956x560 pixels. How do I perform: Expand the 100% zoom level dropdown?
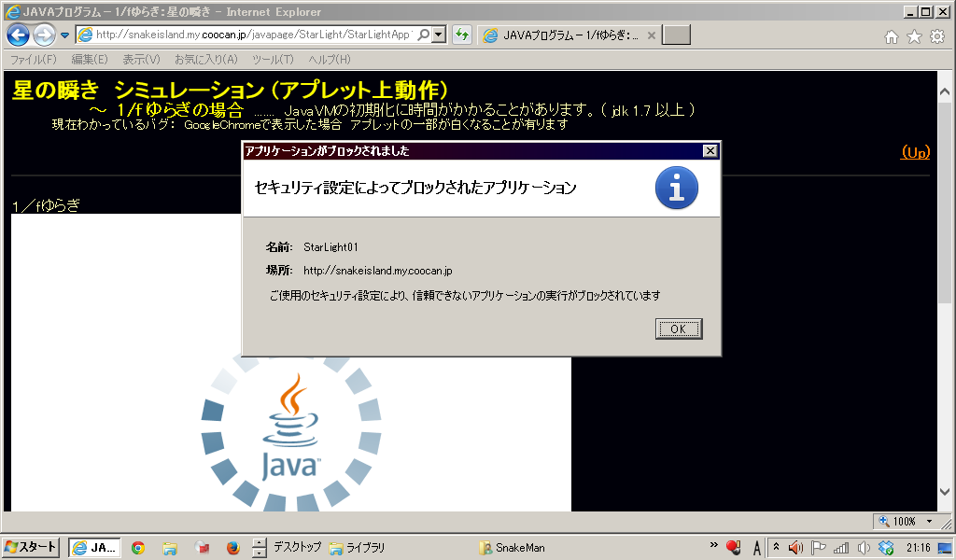pyautogui.click(x=929, y=521)
